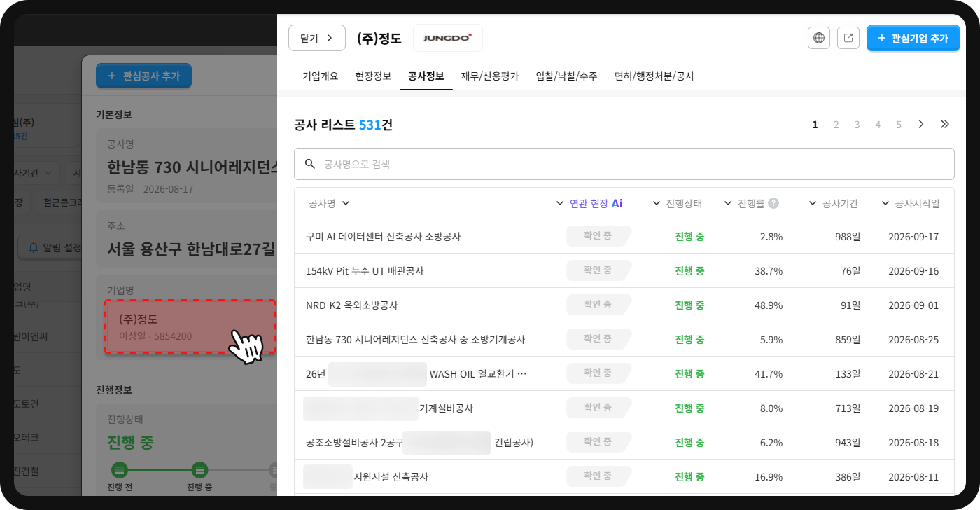Screen dimensions: 980x510
Task: Click 진행 중 status in 154kV Pit row
Action: pos(689,270)
